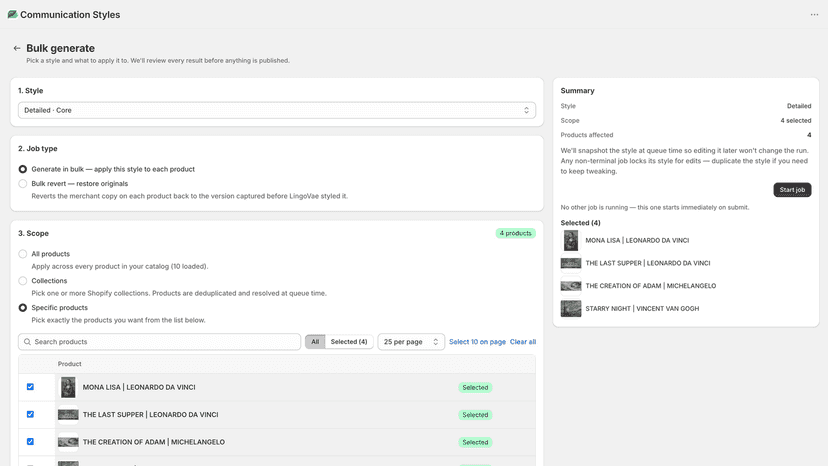
Task: Click the Start job button
Action: [792, 190]
